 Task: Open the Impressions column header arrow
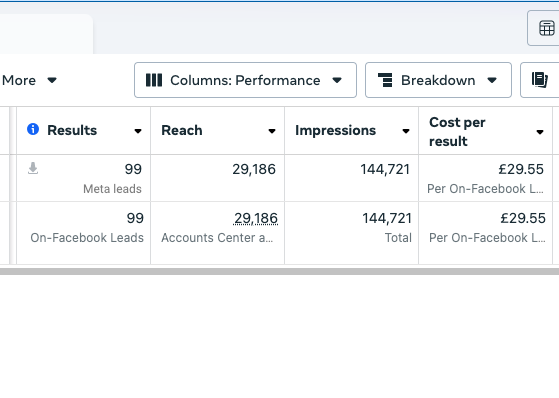tap(406, 131)
